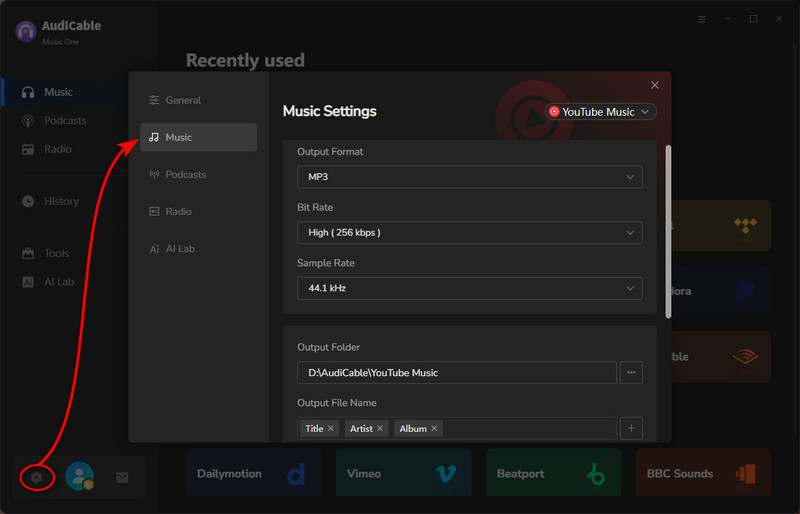The height and width of the screenshot is (514, 800).
Task: Click the Pandora logo icon
Action: pos(745,291)
